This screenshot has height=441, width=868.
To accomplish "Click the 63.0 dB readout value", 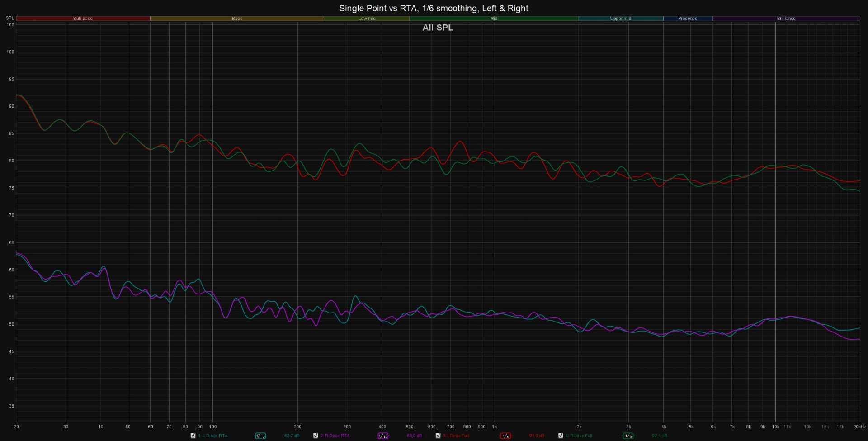I will tap(414, 436).
